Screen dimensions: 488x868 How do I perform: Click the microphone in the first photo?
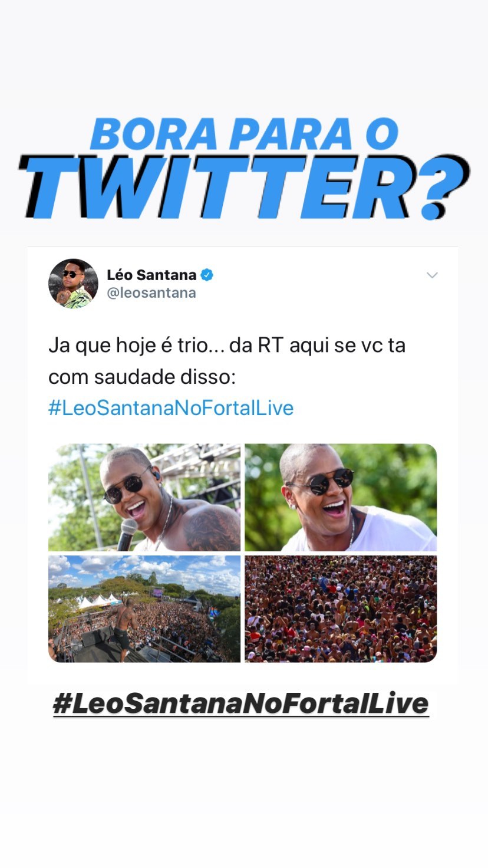(127, 534)
